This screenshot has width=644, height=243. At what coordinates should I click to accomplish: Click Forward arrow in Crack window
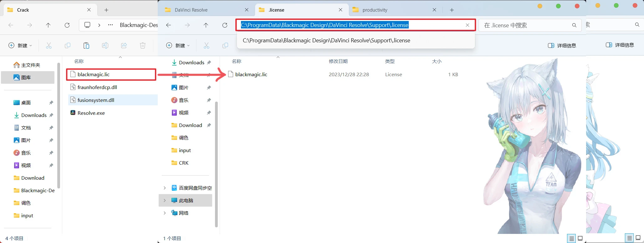pos(29,25)
